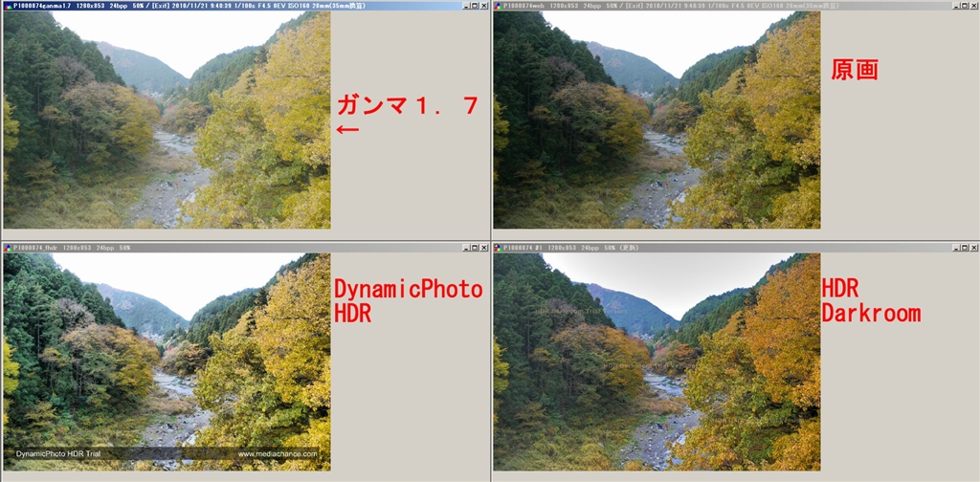Open the system icon of the P1000874 #1 window
The width and height of the screenshot is (980, 482).
(x=498, y=248)
